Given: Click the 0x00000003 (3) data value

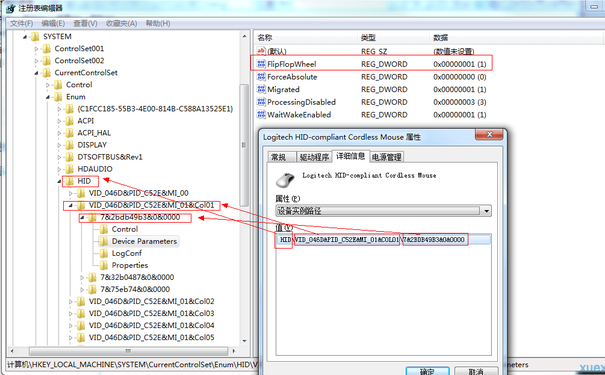Looking at the screenshot, I should coord(460,102).
